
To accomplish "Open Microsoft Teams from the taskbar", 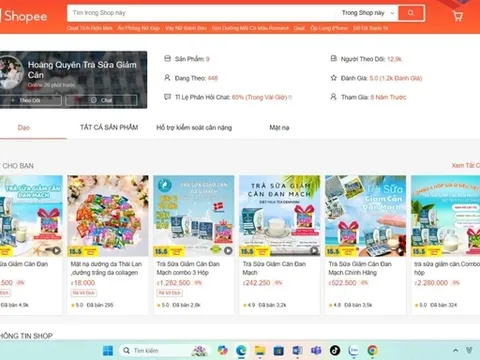I will click(316, 350).
